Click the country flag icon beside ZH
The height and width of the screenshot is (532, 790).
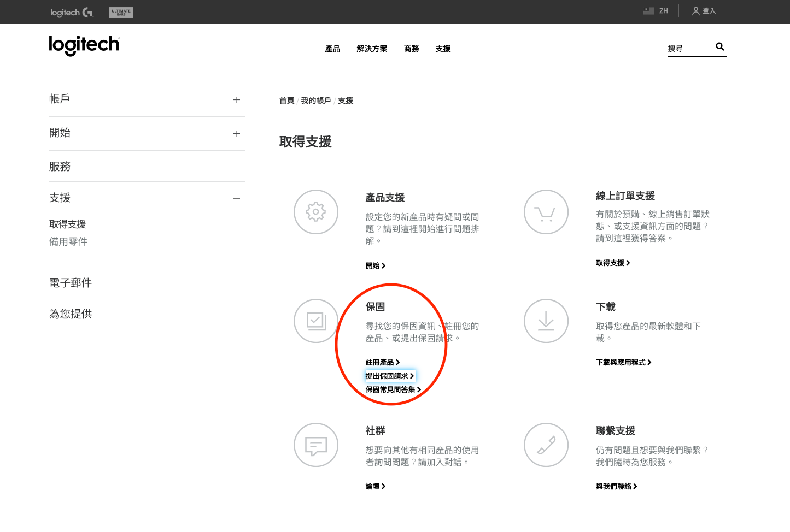(x=649, y=11)
